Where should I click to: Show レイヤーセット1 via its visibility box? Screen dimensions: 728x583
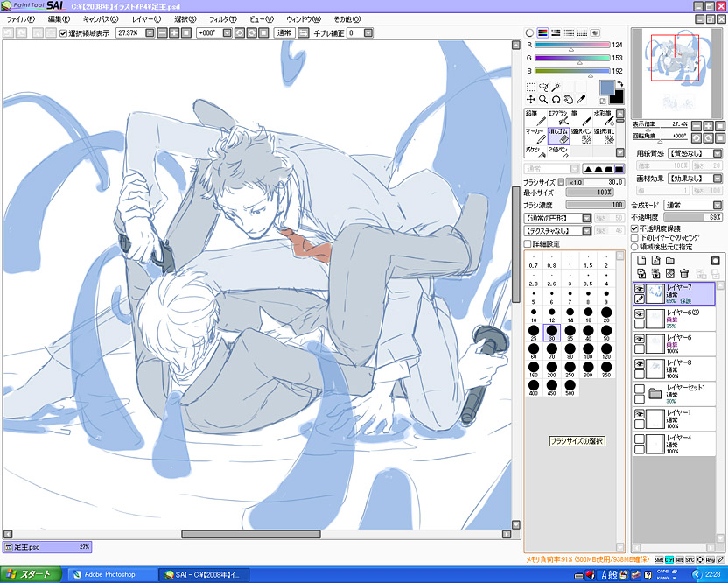[640, 390]
